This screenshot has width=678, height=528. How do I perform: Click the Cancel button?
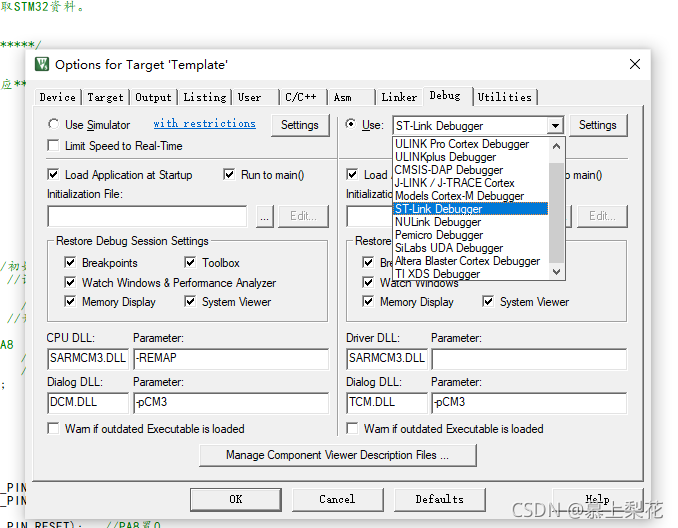[x=337, y=499]
